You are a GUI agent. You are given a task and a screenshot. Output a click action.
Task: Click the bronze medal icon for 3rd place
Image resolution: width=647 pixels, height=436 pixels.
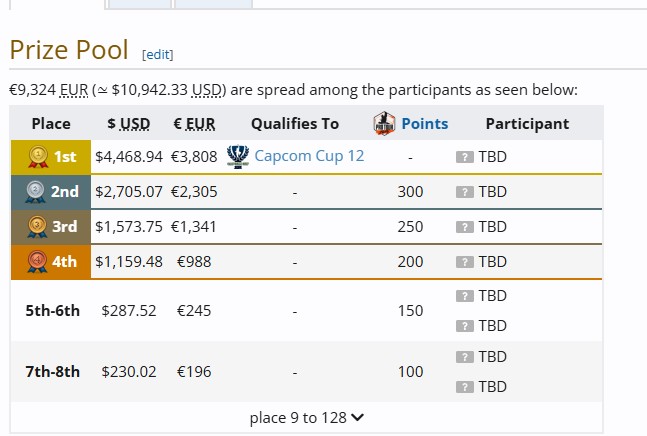point(37,227)
